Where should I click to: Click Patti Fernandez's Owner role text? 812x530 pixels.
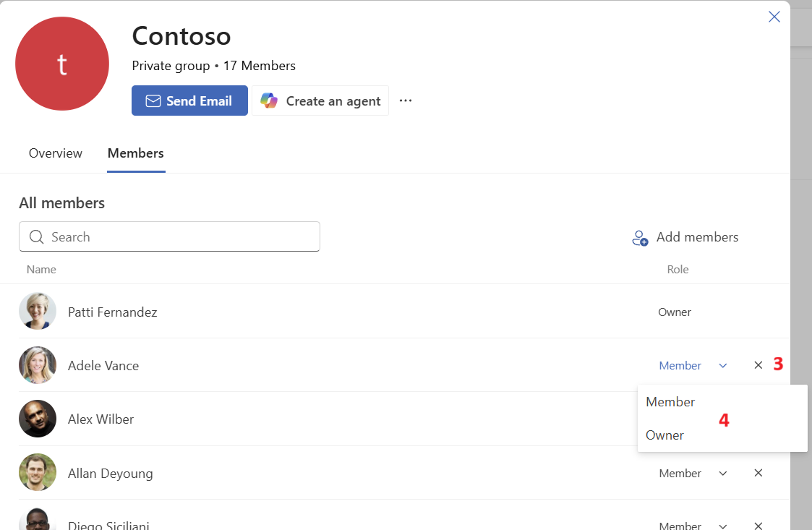tap(674, 312)
